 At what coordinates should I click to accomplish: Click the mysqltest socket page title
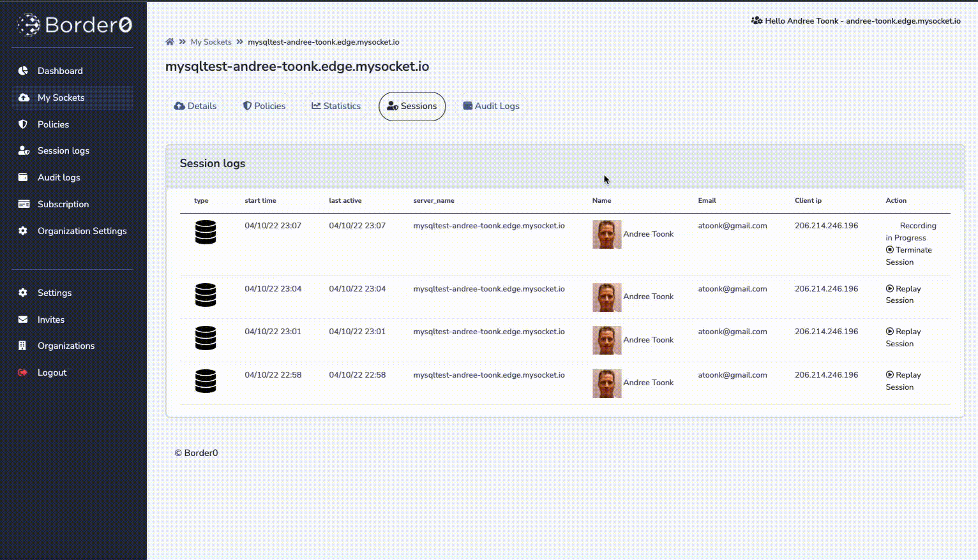tap(297, 66)
